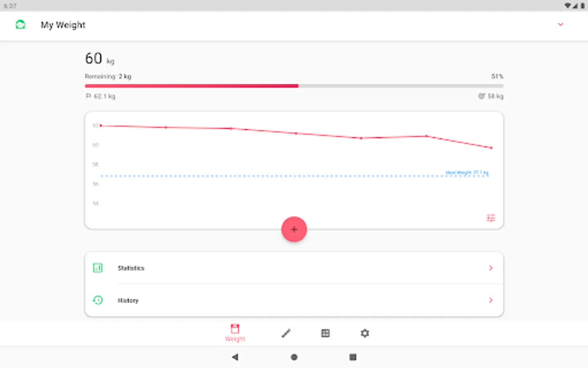
Task: Expand Statistics with its chevron arrow
Action: [491, 268]
